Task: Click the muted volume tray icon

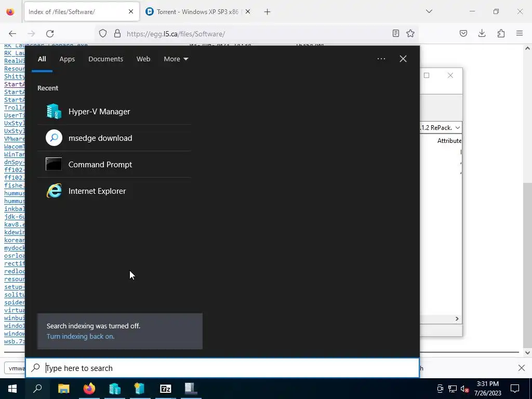Action: [x=464, y=389]
